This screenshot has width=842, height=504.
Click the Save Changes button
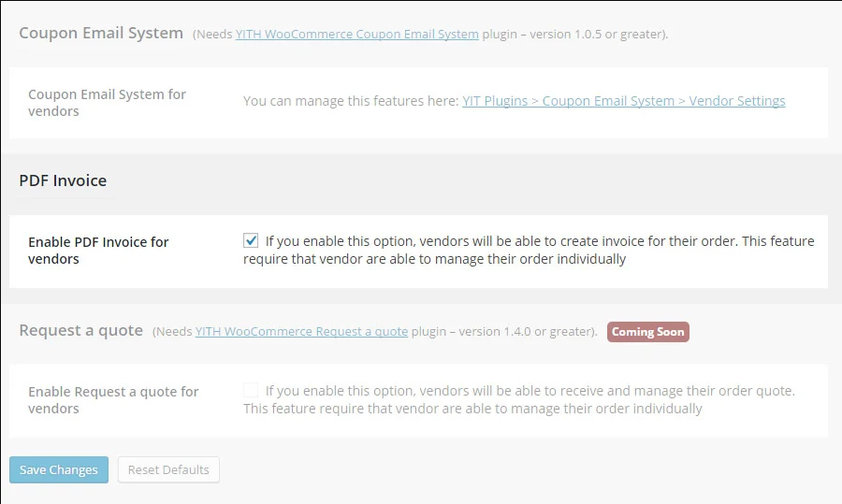tap(59, 469)
